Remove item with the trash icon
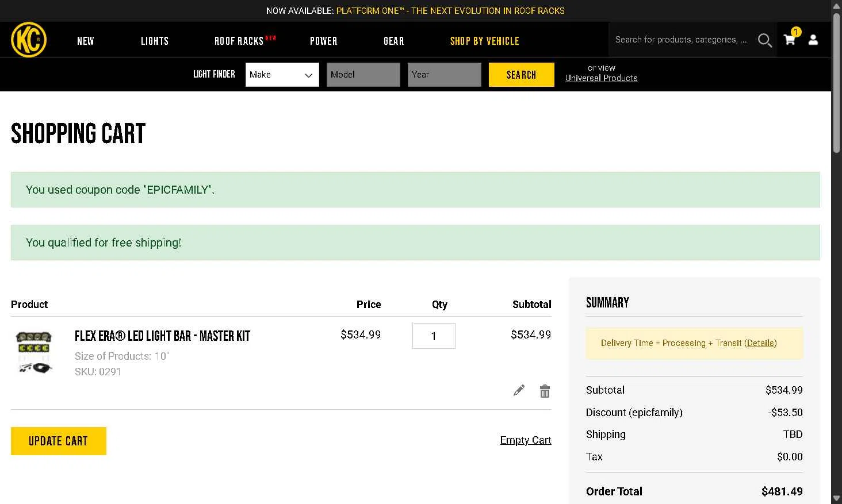 (x=545, y=391)
